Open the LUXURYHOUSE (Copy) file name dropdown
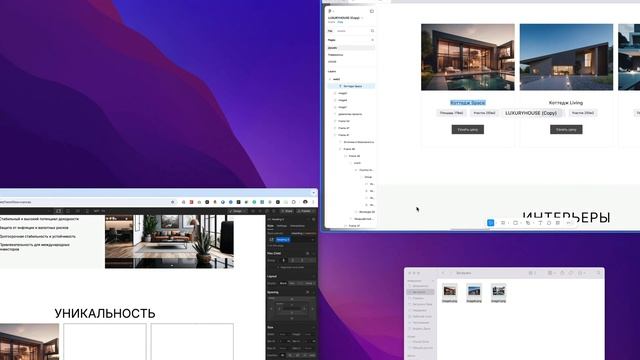Viewport: 640px width, 360px height. (362, 18)
